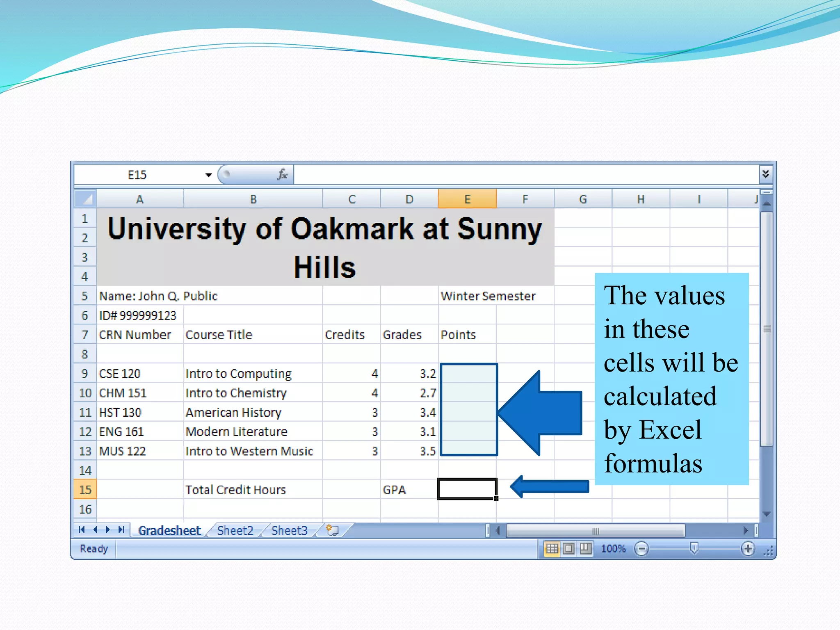840x630 pixels.
Task: Switch to Page Break Preview icon
Action: [x=585, y=549]
